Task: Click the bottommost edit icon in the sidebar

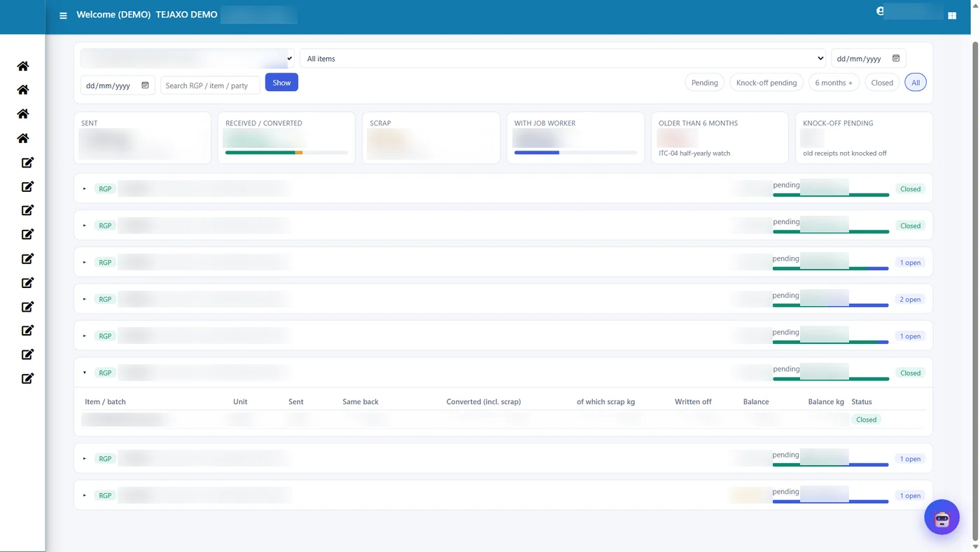Action: (27, 378)
